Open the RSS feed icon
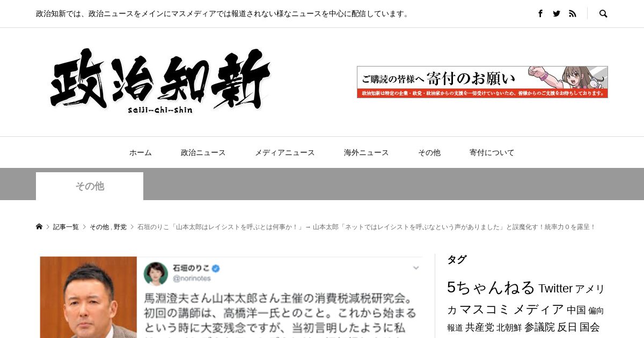This screenshot has height=338, width=644. (573, 13)
